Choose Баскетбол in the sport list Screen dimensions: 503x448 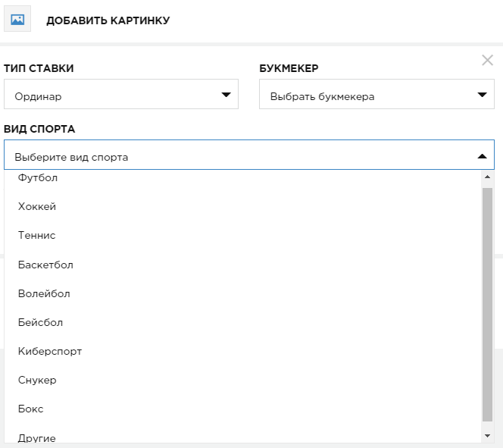(x=243, y=265)
